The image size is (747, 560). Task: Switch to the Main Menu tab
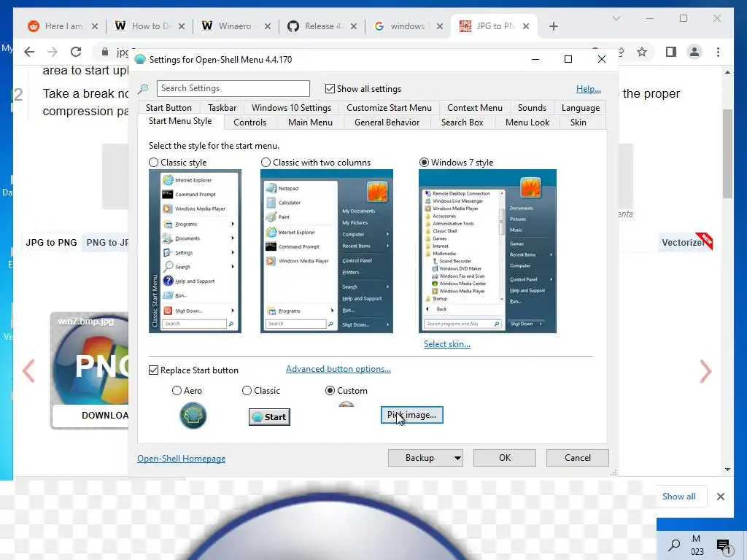point(310,122)
